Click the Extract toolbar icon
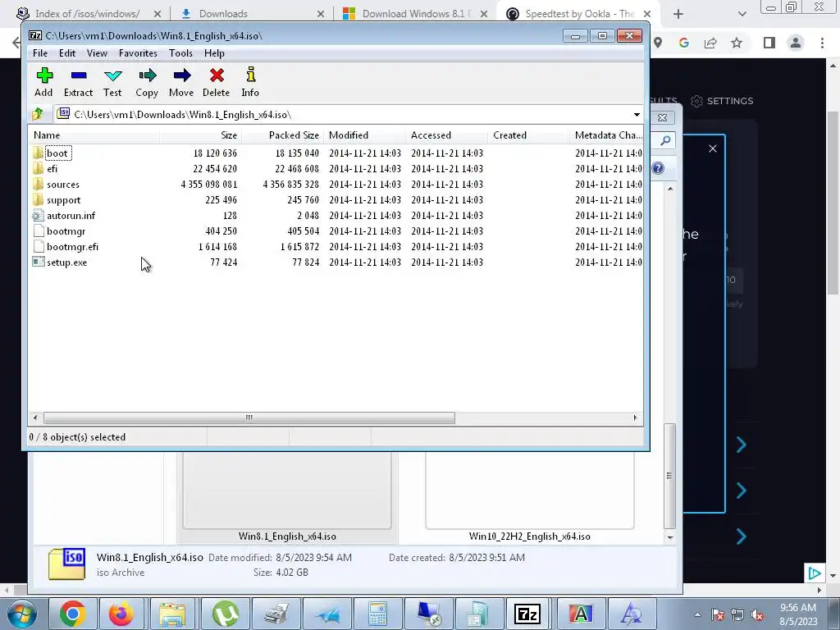Screen dimensions: 840x630 pos(78,82)
